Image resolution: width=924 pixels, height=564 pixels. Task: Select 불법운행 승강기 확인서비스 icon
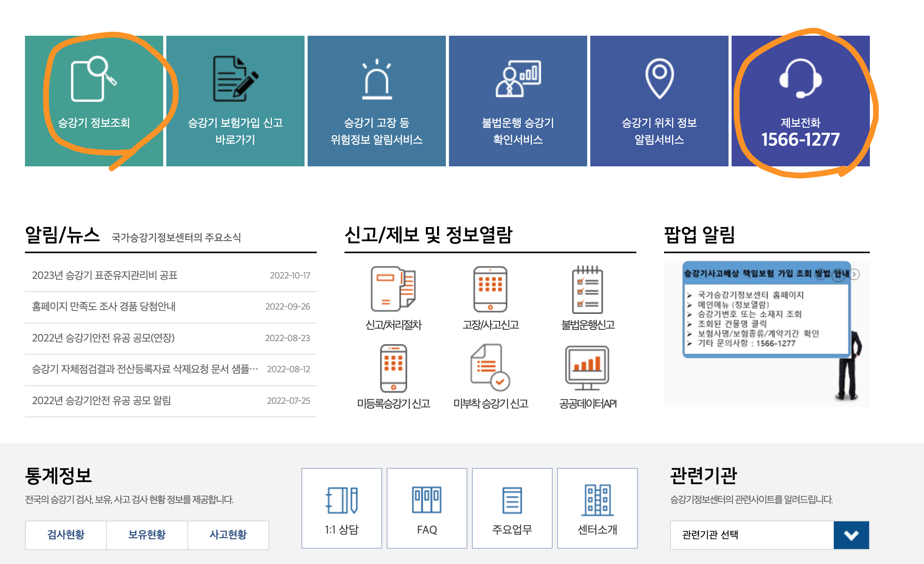click(518, 79)
